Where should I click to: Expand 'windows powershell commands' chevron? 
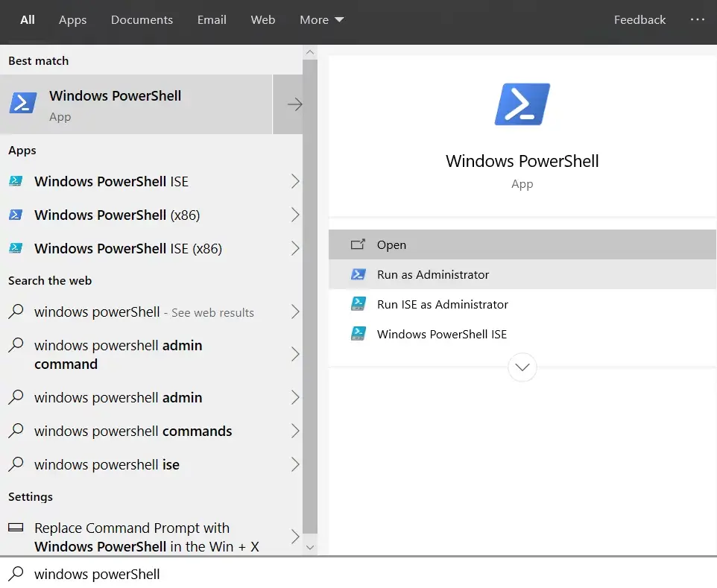pos(295,431)
